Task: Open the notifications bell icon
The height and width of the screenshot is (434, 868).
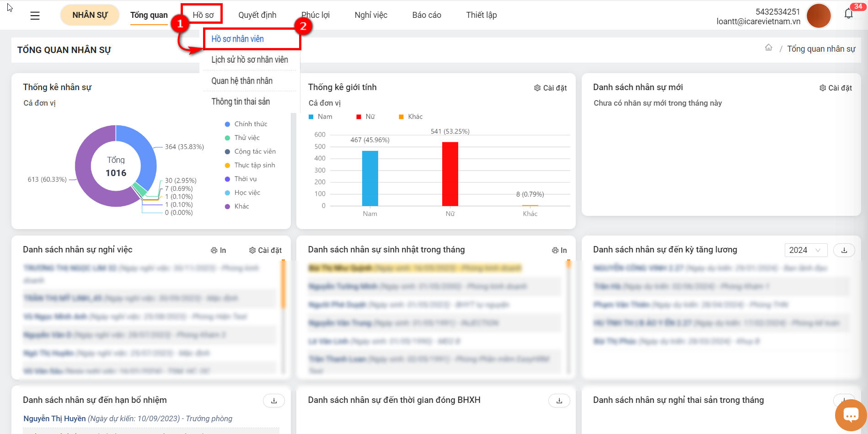Action: [x=849, y=14]
